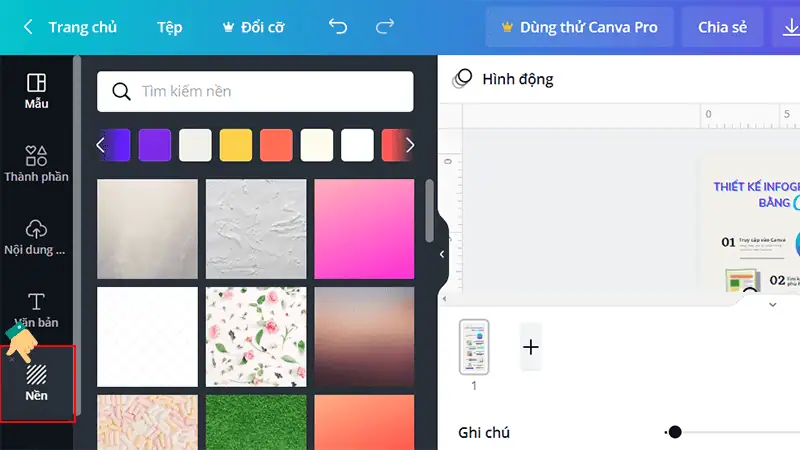The width and height of the screenshot is (800, 450).
Task: Choose the floral roses background
Action: point(256,337)
